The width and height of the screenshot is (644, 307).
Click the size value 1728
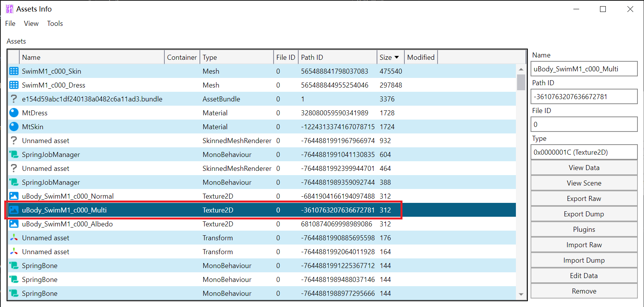[x=387, y=113]
